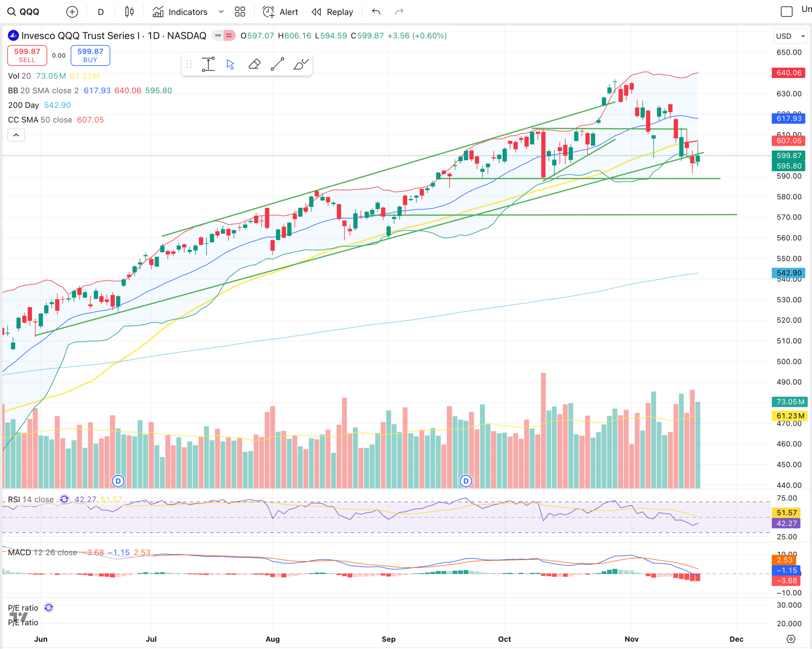Open the D interval menu

click(101, 12)
